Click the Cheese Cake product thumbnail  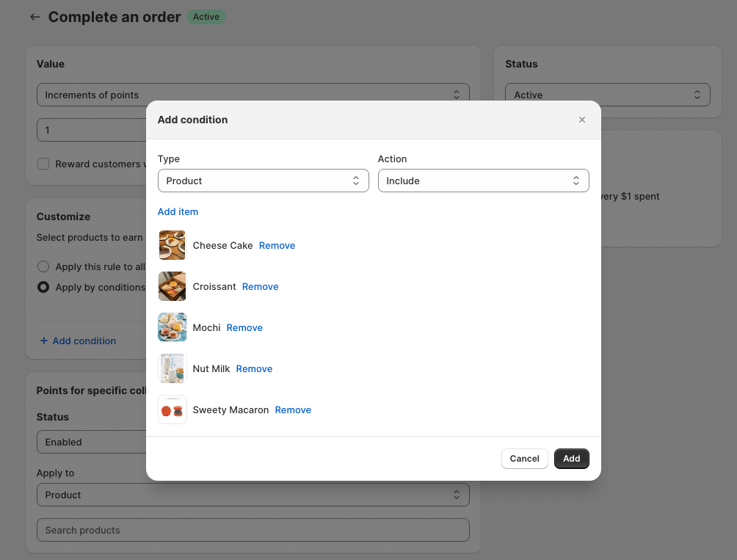(173, 245)
